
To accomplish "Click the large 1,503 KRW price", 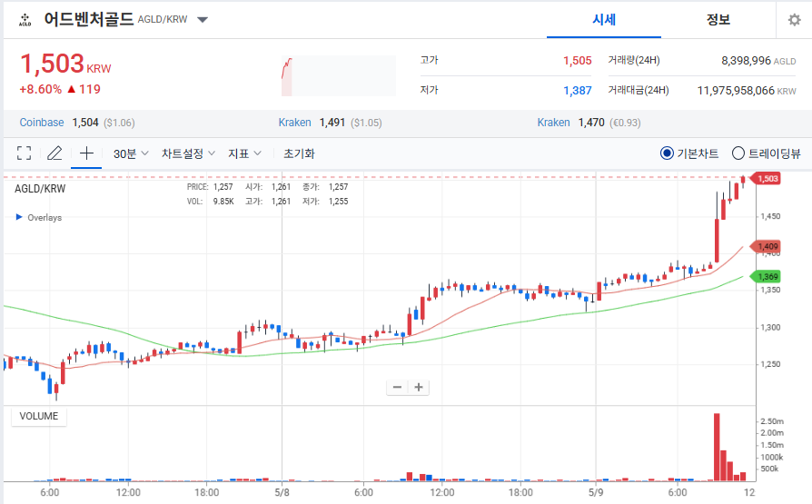I will pyautogui.click(x=65, y=64).
